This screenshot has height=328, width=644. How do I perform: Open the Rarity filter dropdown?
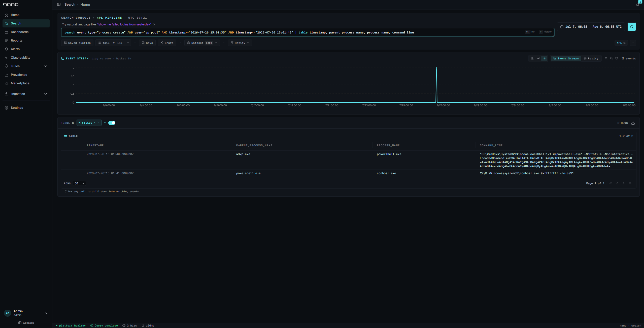click(x=240, y=43)
